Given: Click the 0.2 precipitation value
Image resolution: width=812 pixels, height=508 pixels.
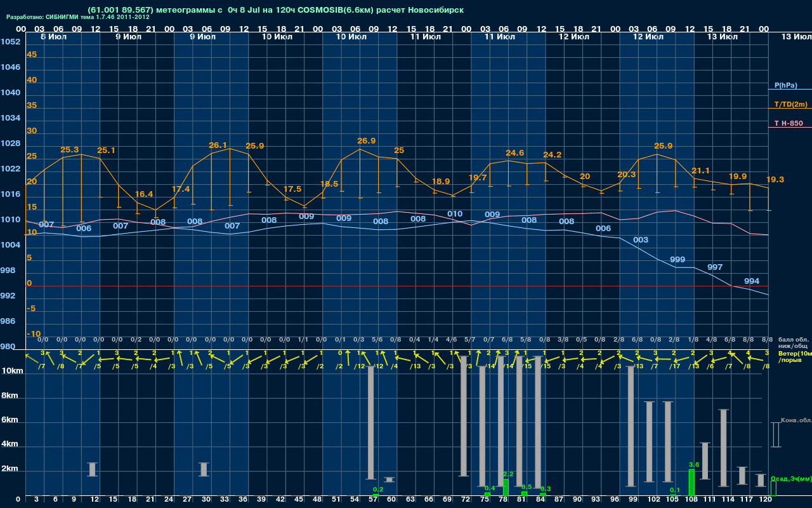Looking at the screenshot, I should pos(378,490).
